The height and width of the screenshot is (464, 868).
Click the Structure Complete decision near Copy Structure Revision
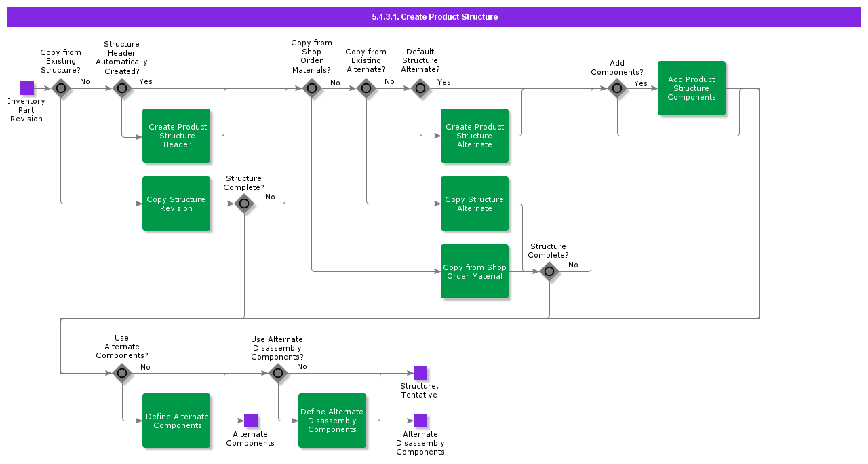click(x=244, y=204)
